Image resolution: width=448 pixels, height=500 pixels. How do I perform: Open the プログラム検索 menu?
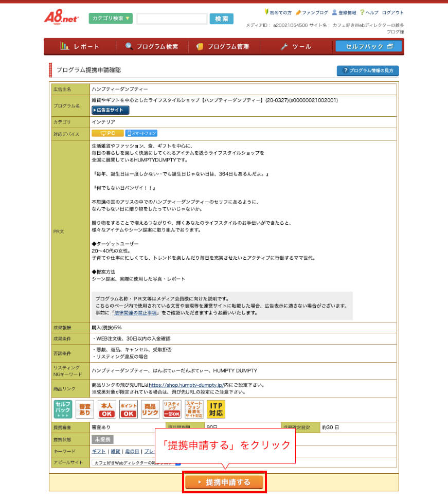click(152, 47)
